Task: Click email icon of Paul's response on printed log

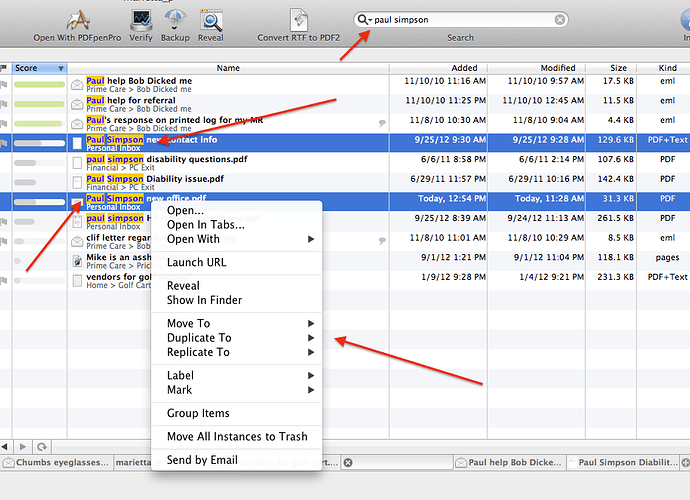Action: click(x=77, y=124)
